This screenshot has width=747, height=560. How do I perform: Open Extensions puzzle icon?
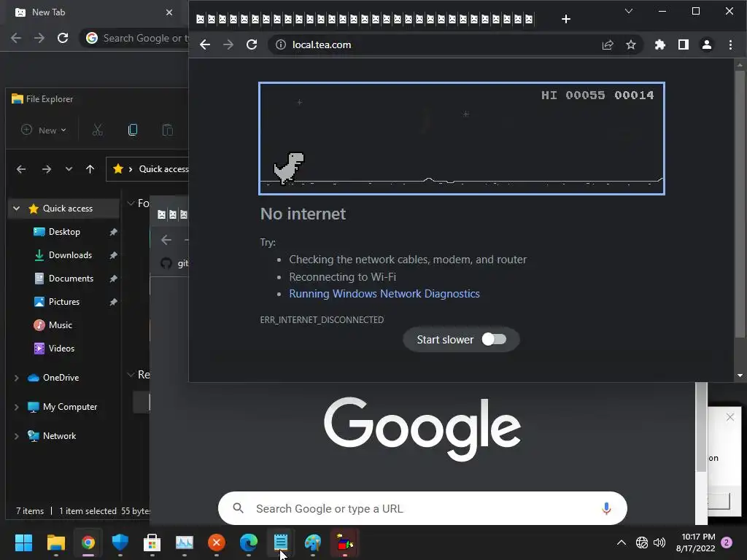[x=659, y=44]
